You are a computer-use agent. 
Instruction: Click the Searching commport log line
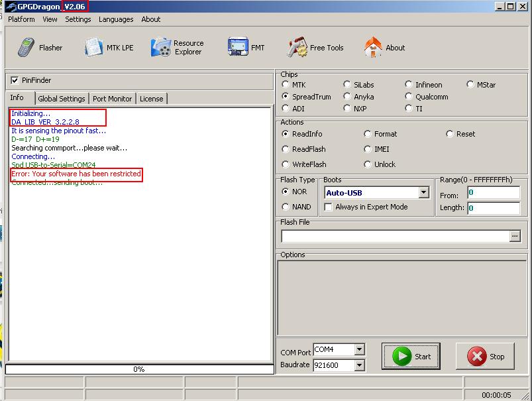[x=69, y=148]
